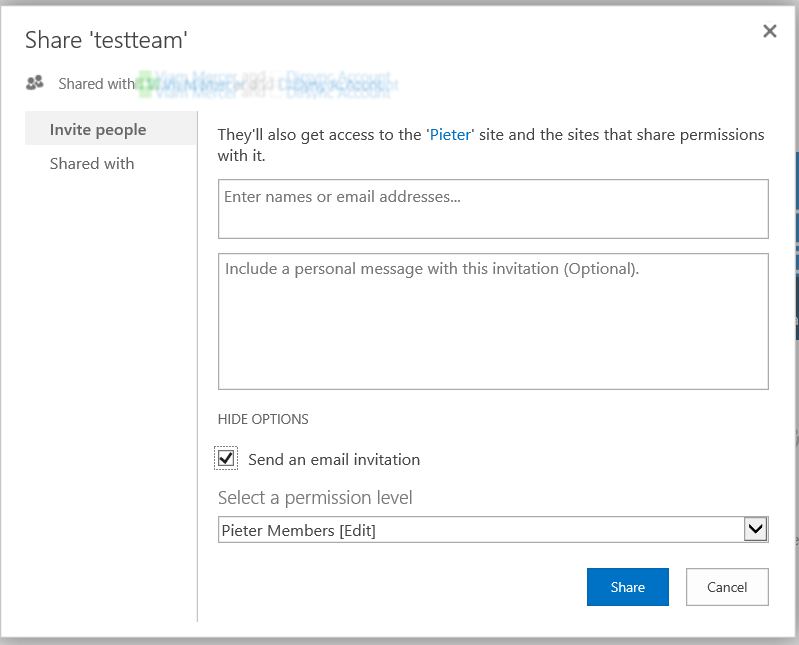Click the Share 'testteam' dialog title
This screenshot has height=645, width=799.
click(x=106, y=40)
